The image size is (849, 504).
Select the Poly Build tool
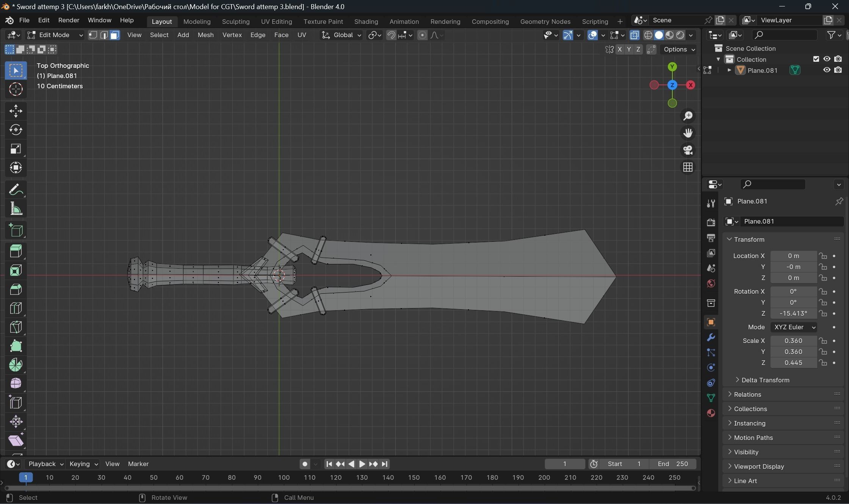click(16, 346)
